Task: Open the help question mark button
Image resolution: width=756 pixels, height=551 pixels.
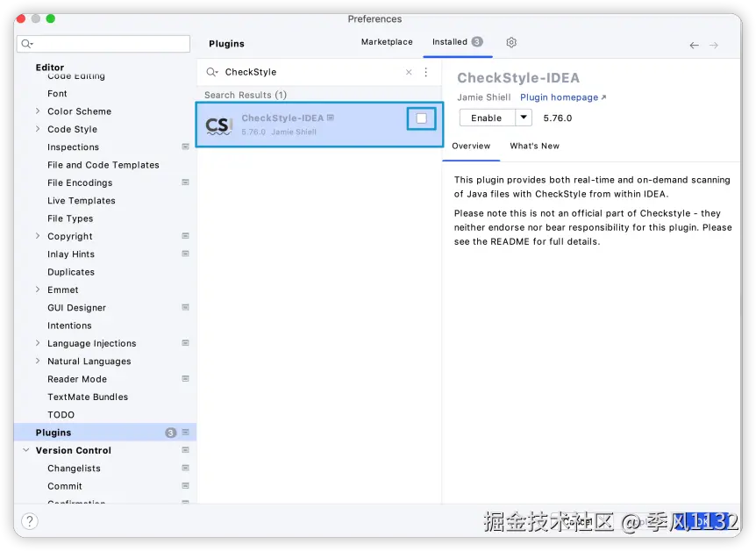Action: 30,520
